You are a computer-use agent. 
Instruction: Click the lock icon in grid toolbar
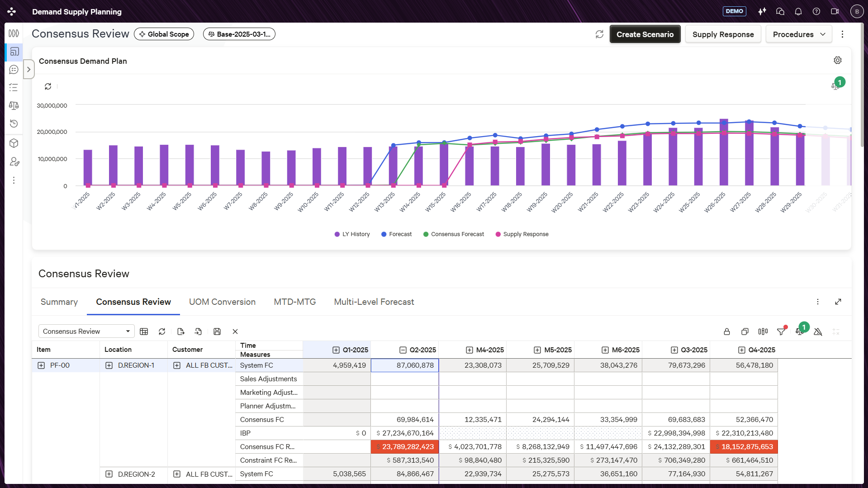pos(727,332)
